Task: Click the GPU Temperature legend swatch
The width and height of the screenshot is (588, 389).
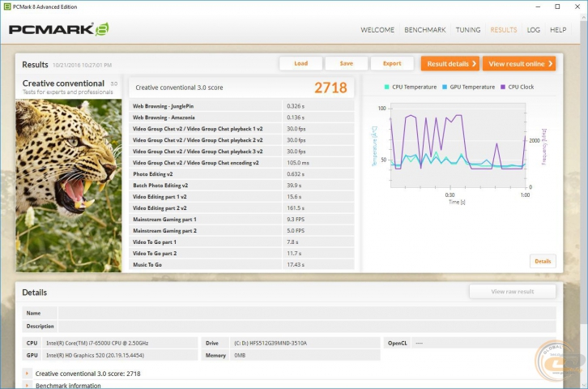Action: 445,87
